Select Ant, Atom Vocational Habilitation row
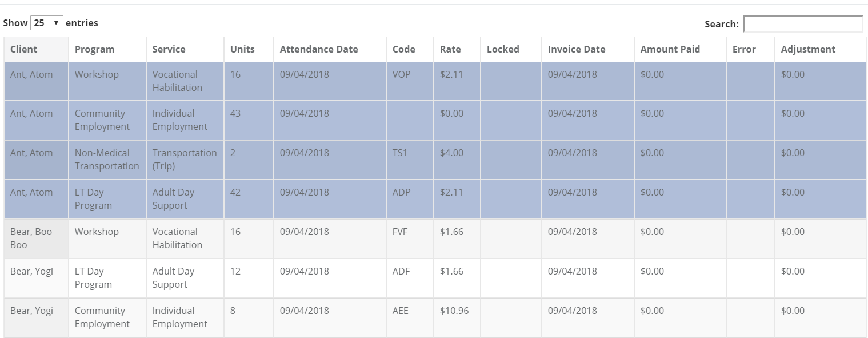The width and height of the screenshot is (868, 338). [177, 81]
